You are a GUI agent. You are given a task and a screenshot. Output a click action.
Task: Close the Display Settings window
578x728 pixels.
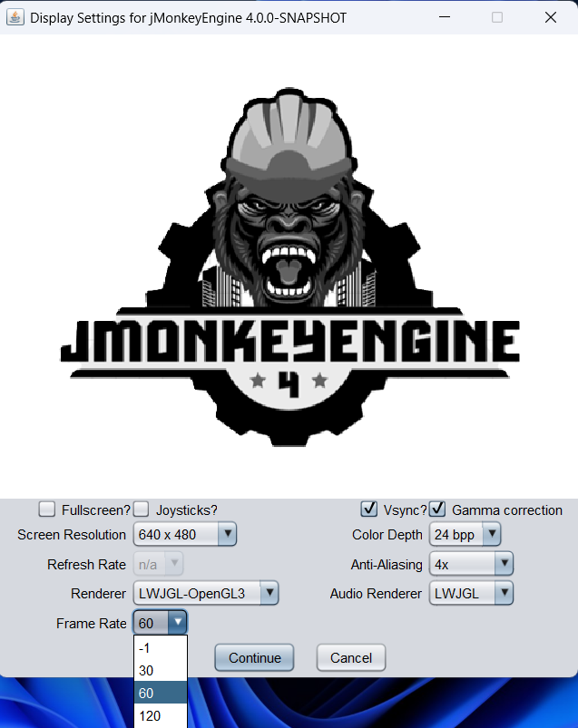551,17
